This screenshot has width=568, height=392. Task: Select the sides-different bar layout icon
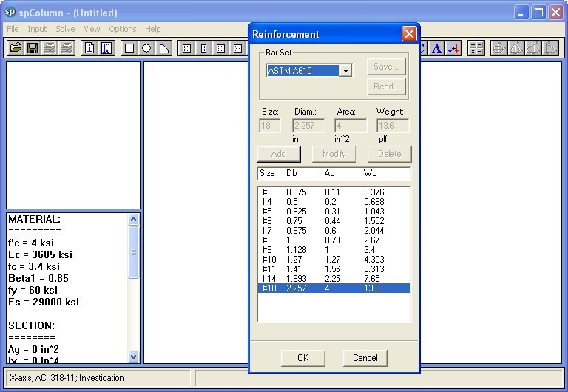point(220,48)
